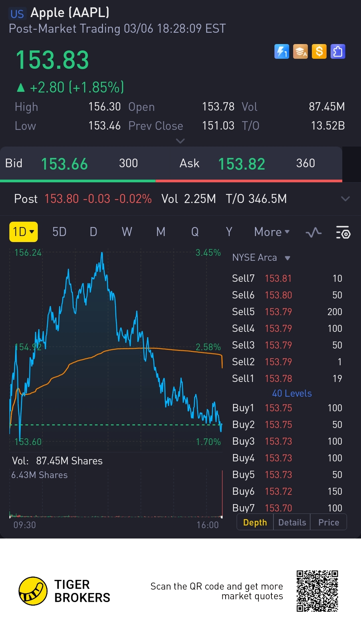
Task: Open the purple share icon
Action: click(x=338, y=51)
